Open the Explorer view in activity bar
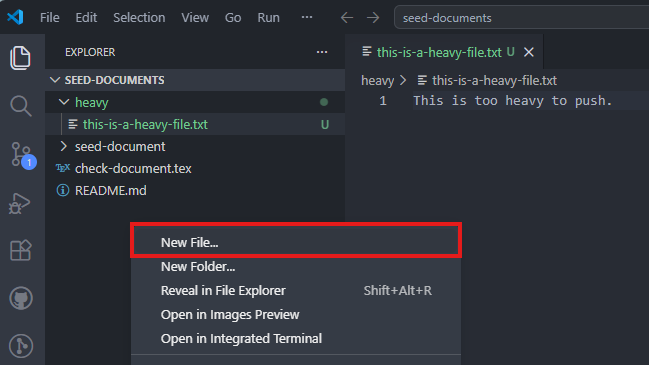This screenshot has width=649, height=365. pos(20,58)
